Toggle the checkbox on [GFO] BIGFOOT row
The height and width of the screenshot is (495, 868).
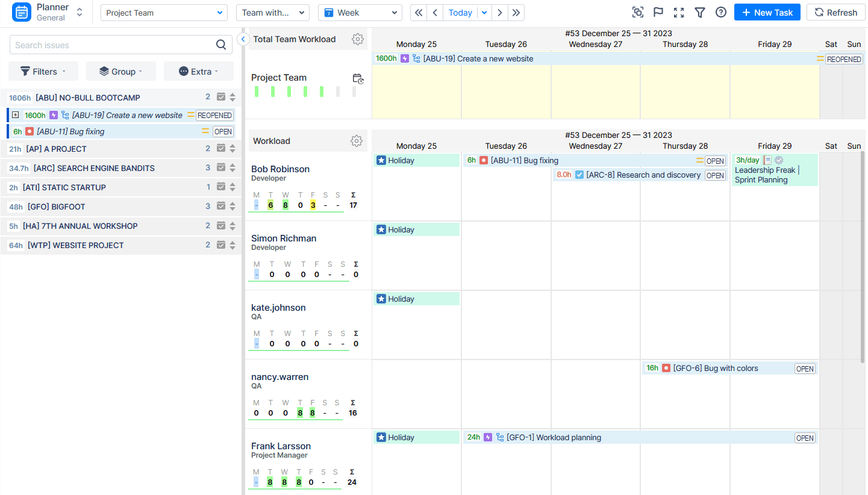point(219,207)
